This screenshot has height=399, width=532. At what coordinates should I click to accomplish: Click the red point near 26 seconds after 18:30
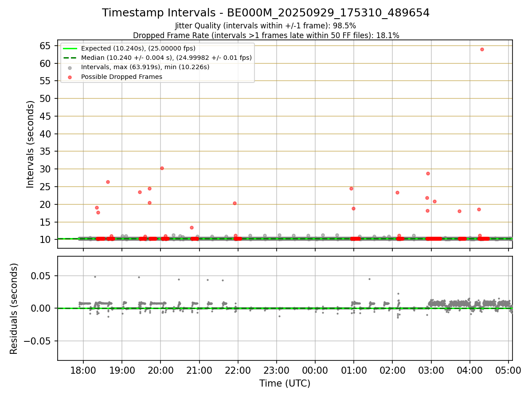[108, 182]
